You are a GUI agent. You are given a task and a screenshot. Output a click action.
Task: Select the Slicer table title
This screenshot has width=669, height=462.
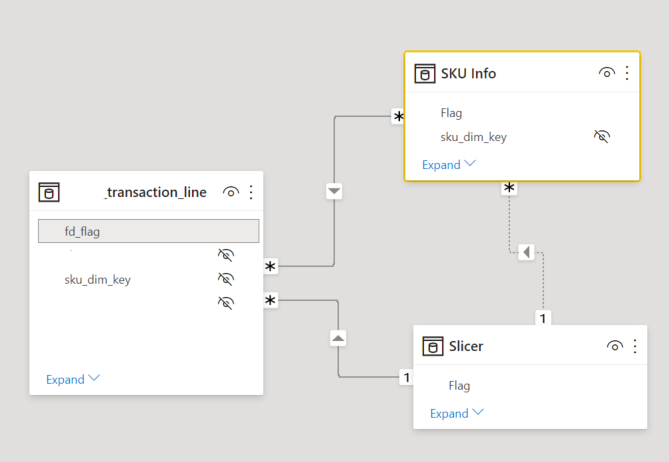coord(466,346)
